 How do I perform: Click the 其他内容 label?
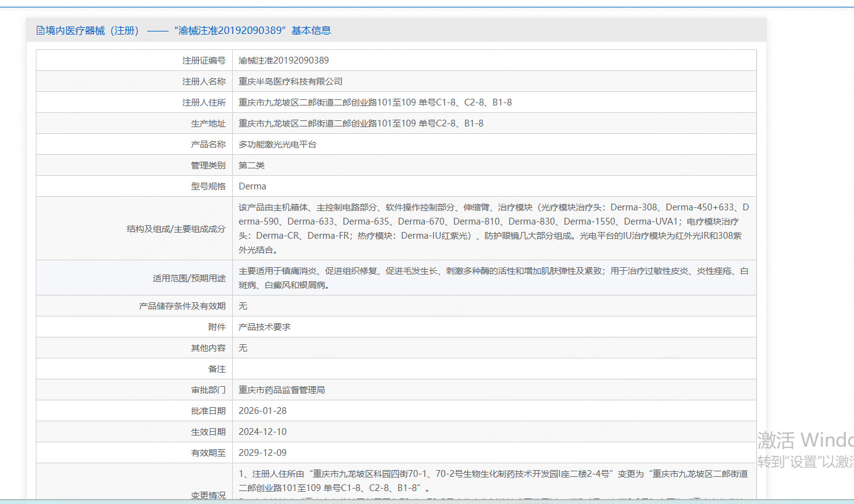coord(209,348)
